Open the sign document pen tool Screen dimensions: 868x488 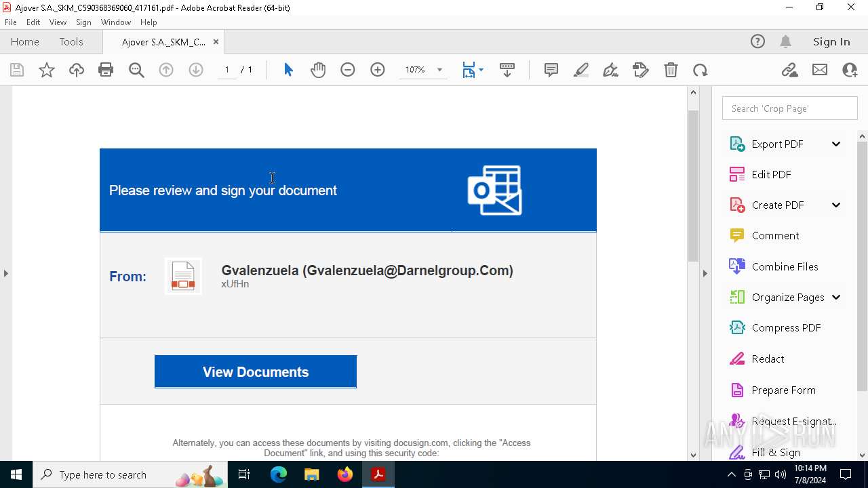point(610,70)
